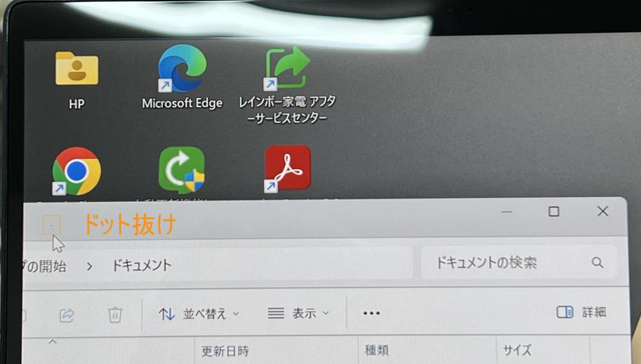Click the search magnifier icon
The height and width of the screenshot is (364, 641).
click(597, 263)
